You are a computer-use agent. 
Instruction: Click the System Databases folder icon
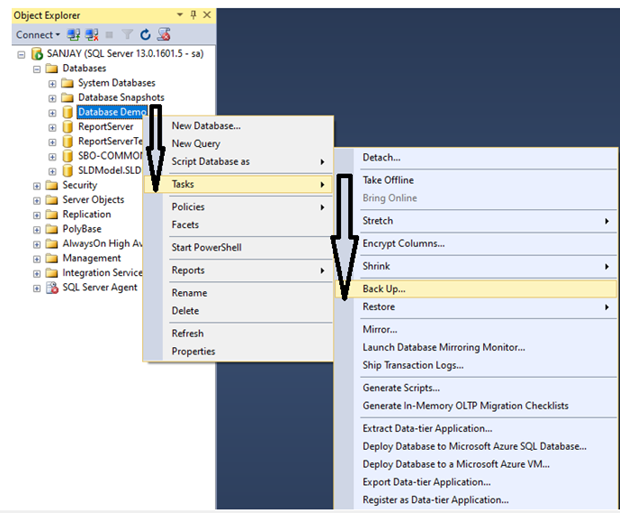tap(67, 83)
